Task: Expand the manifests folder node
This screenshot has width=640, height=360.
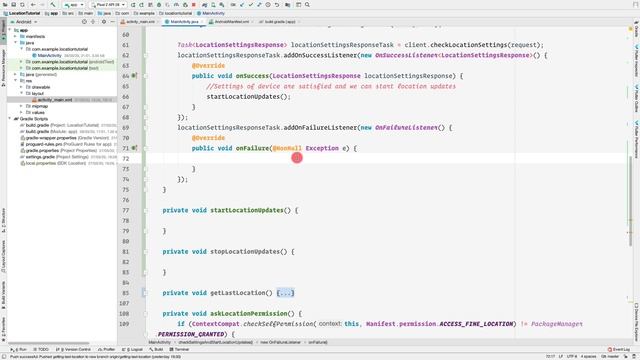Action: (x=16, y=36)
